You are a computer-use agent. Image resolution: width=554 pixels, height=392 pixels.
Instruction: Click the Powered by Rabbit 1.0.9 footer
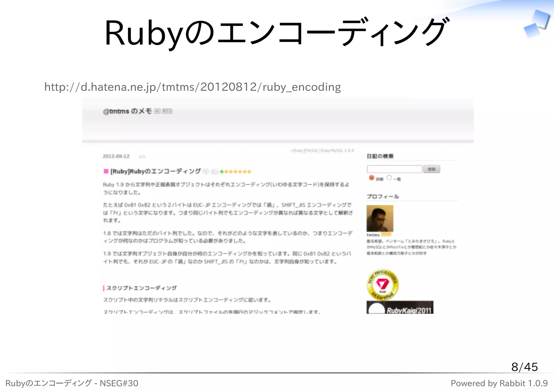point(499,383)
